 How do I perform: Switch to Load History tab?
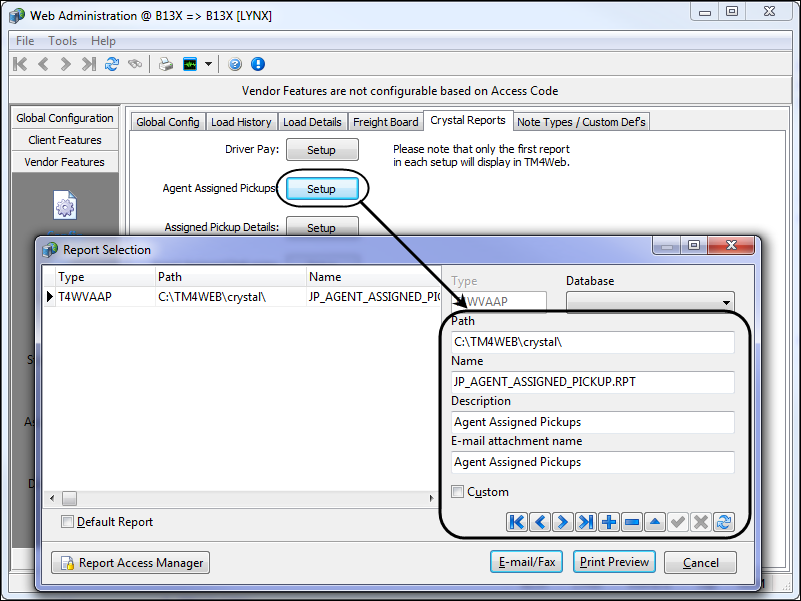[241, 122]
